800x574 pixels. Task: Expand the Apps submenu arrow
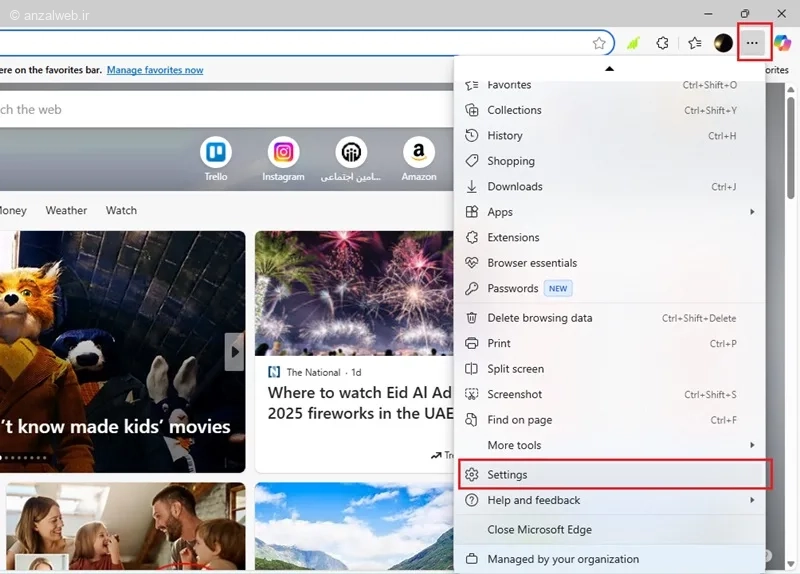[x=752, y=212]
